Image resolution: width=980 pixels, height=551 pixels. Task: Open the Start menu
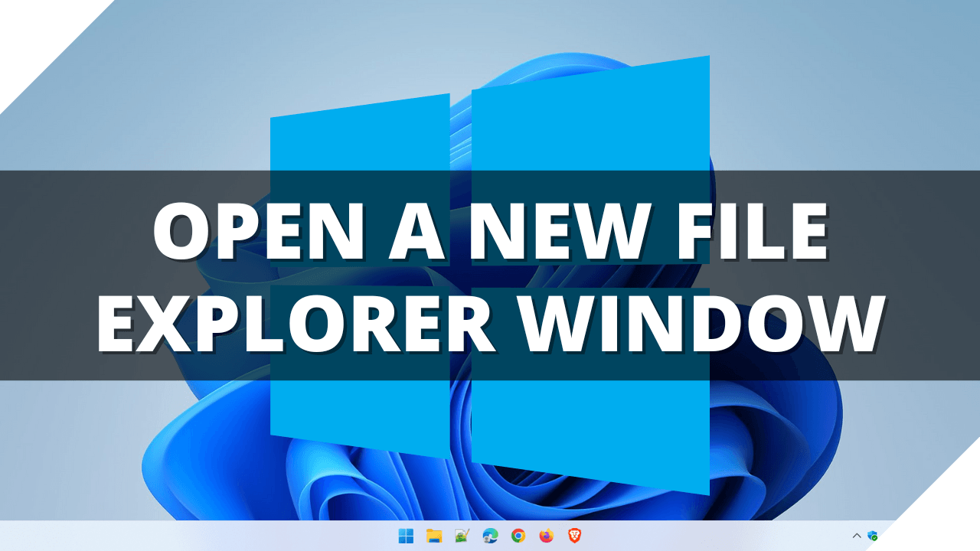pyautogui.click(x=407, y=535)
